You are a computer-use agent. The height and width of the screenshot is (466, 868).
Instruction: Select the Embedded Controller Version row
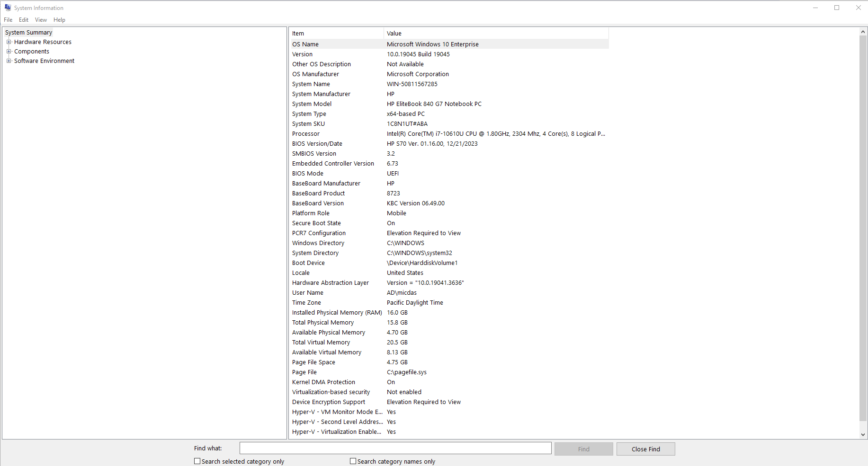[449, 163]
